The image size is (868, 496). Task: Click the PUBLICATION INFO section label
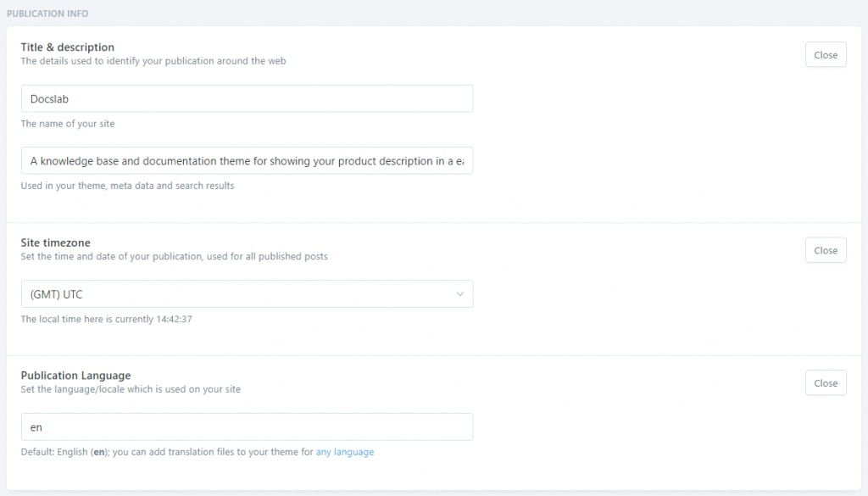coord(47,14)
